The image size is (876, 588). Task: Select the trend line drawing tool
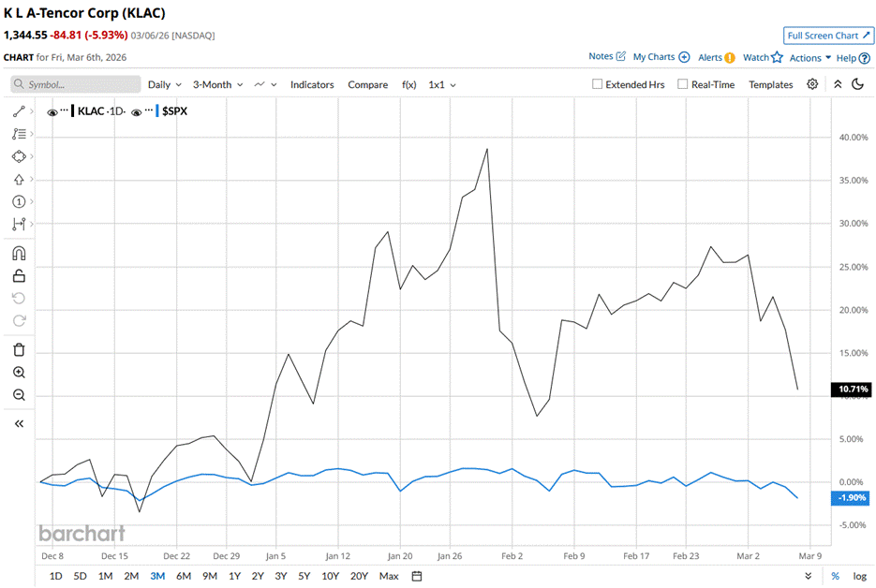pyautogui.click(x=19, y=110)
